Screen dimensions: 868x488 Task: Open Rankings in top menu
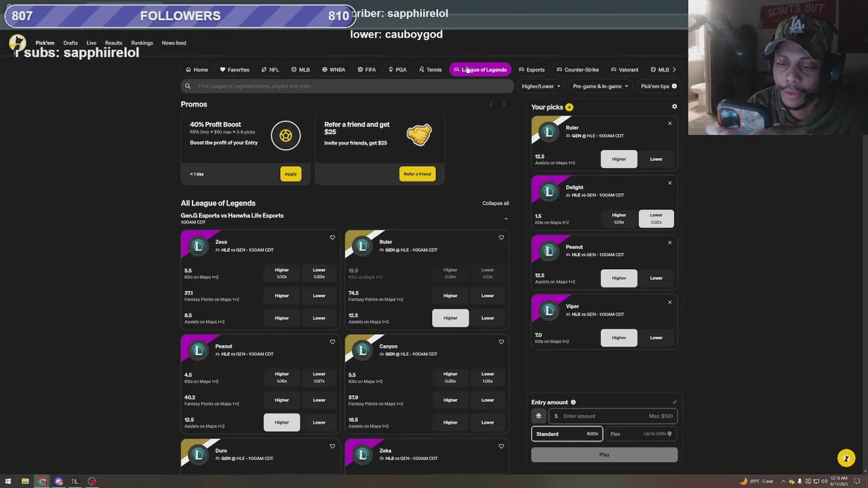click(142, 43)
